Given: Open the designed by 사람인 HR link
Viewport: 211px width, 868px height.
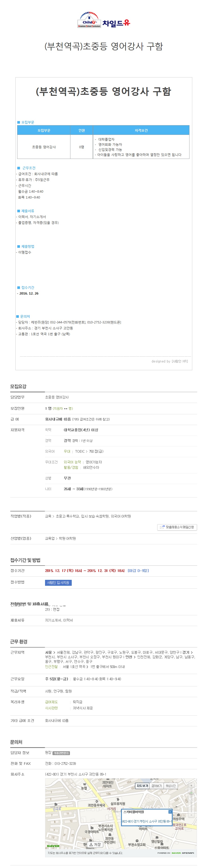Looking at the screenshot, I should click(x=170, y=361).
